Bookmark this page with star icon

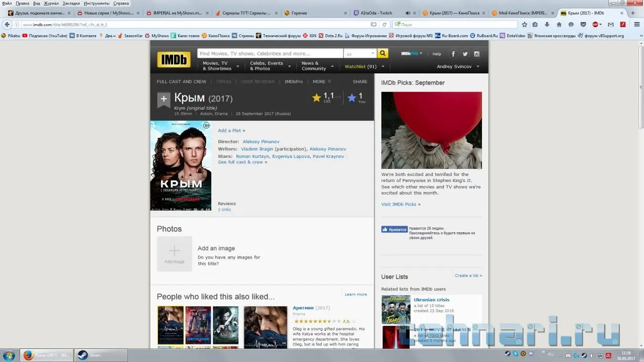click(x=525, y=24)
